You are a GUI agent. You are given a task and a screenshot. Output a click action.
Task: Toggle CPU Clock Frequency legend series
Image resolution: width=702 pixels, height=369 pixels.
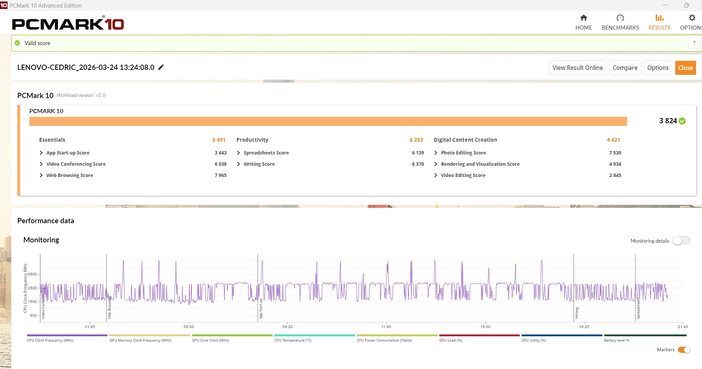point(67,338)
